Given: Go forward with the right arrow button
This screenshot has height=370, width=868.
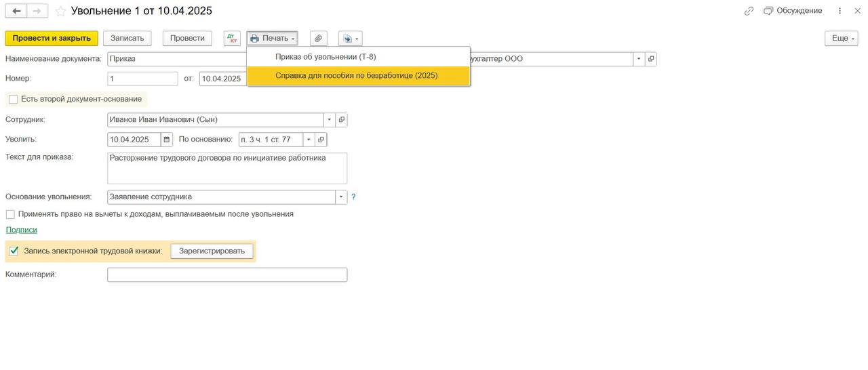Looking at the screenshot, I should tap(37, 11).
